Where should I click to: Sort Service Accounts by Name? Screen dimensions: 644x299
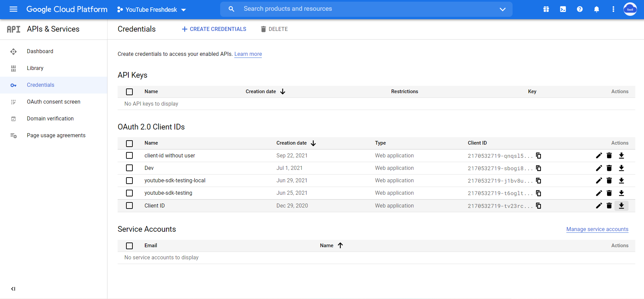pyautogui.click(x=331, y=246)
